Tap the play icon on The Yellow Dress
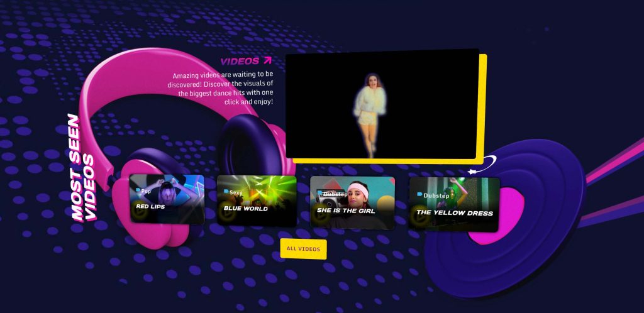This screenshot has width=644, height=313. click(x=421, y=214)
